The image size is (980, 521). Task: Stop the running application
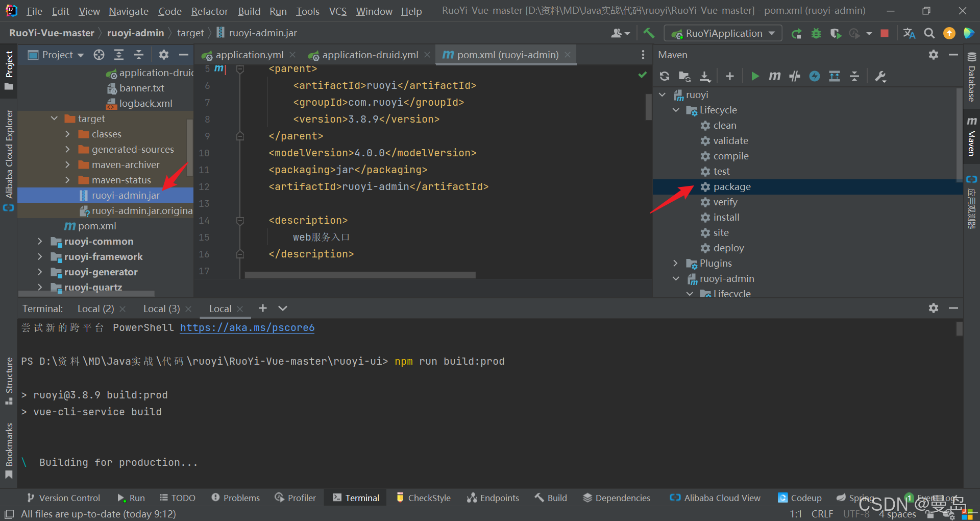coord(885,34)
